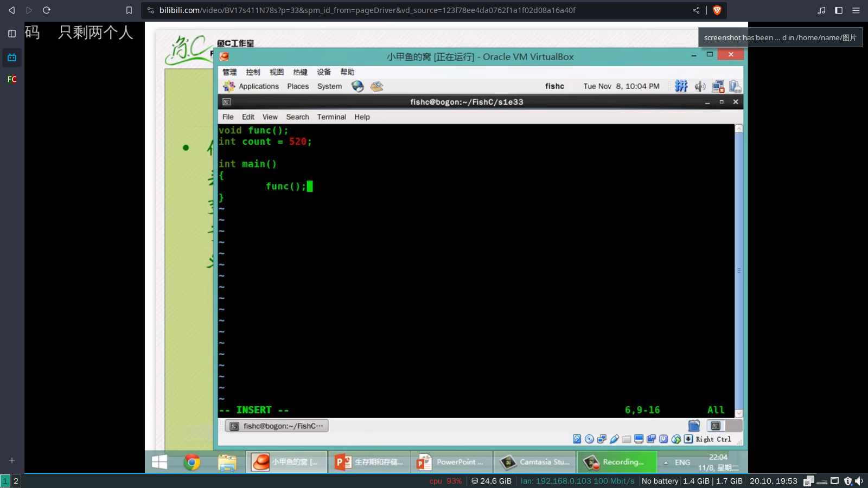The height and width of the screenshot is (488, 868).
Task: Bookmark this page with the bookmark icon
Action: (x=129, y=10)
